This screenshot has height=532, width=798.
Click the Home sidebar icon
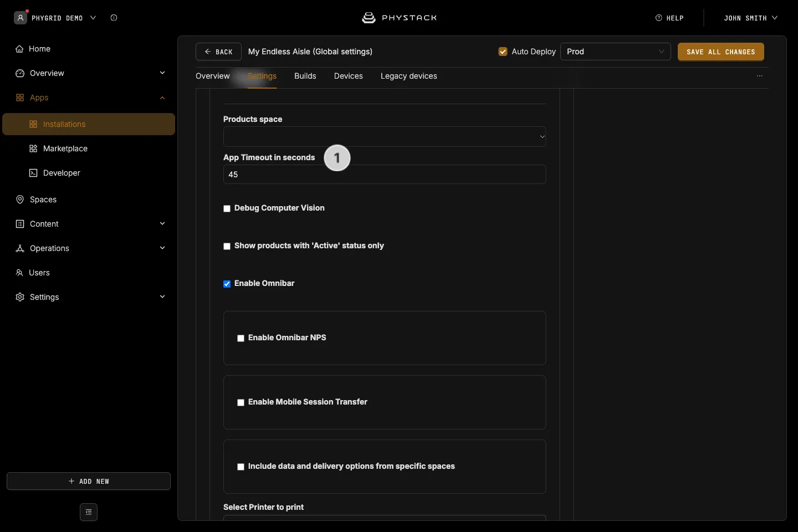coord(20,49)
